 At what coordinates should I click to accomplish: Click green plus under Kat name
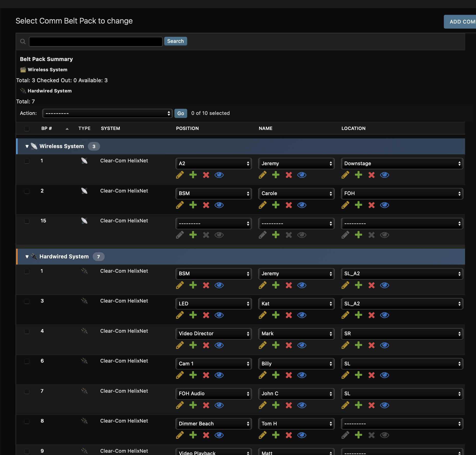point(276,315)
